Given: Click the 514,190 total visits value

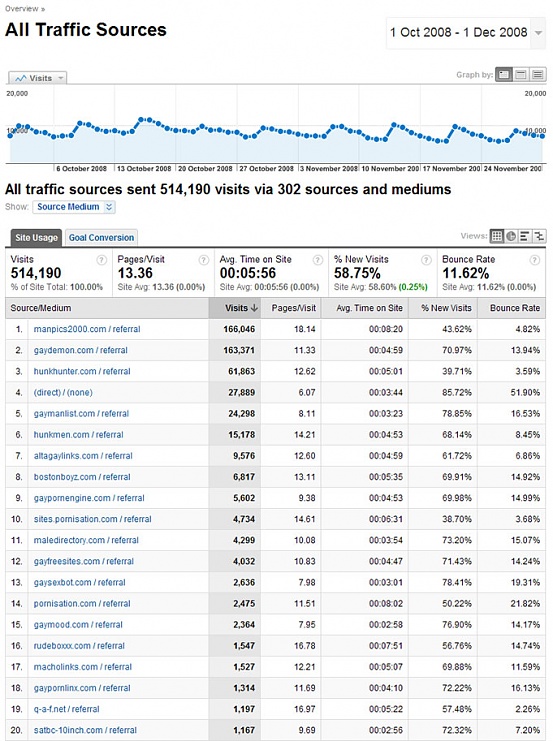Looking at the screenshot, I should tap(36, 273).
